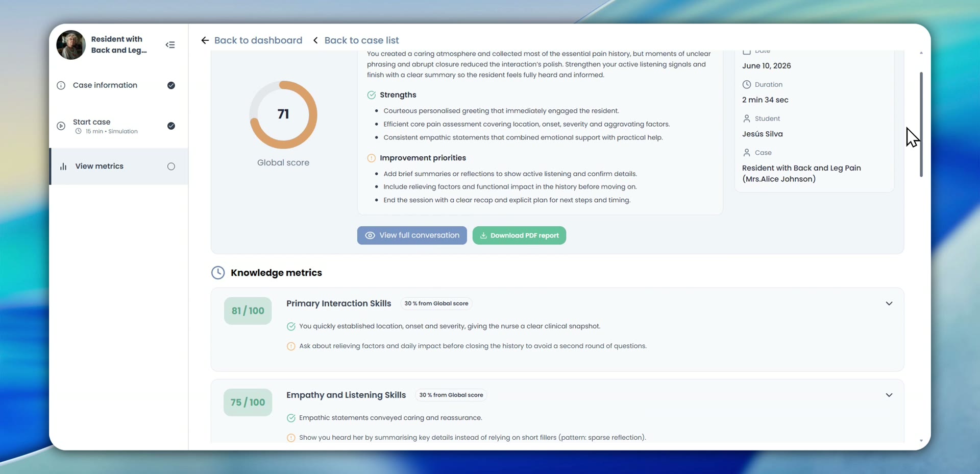Screen dimensions: 980x474
Task: Click View full conversation button
Action: coord(412,235)
